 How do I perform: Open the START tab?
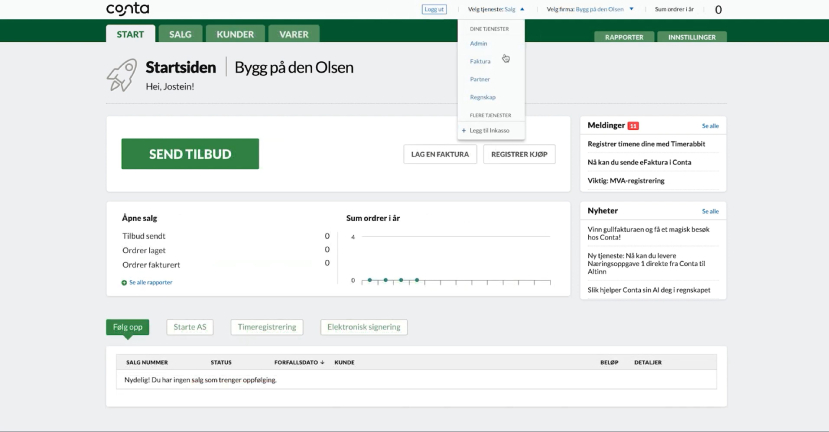point(130,34)
